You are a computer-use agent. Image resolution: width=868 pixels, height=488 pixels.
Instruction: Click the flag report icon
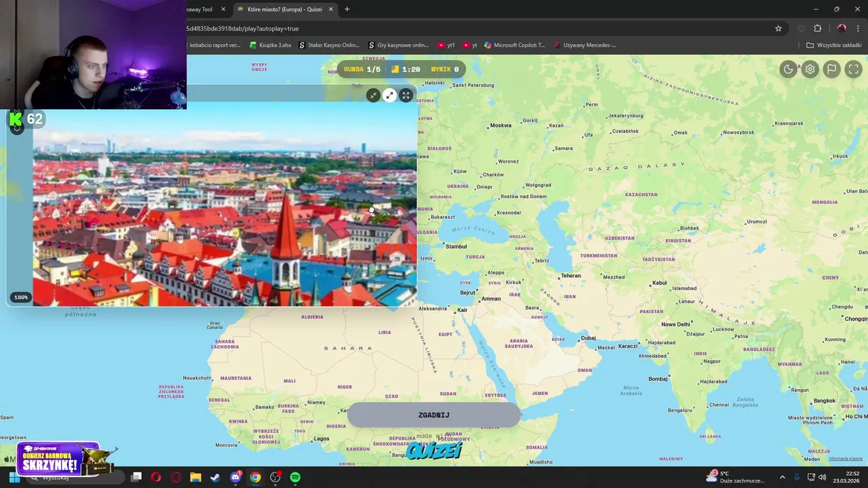[832, 69]
